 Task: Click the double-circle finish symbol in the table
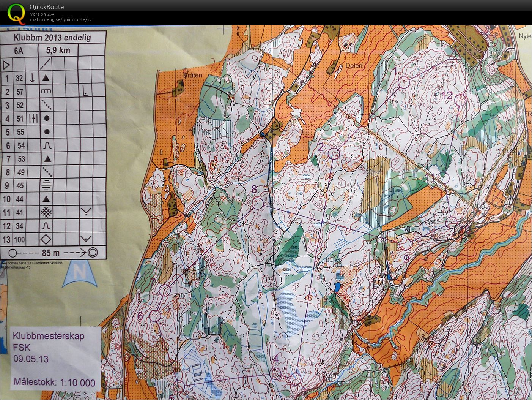(x=93, y=252)
